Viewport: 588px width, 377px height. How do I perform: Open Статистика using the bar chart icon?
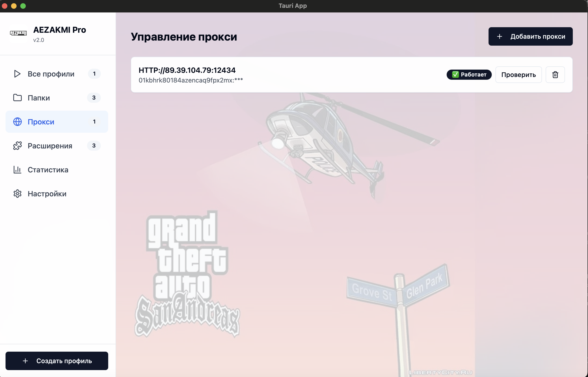pos(17,170)
